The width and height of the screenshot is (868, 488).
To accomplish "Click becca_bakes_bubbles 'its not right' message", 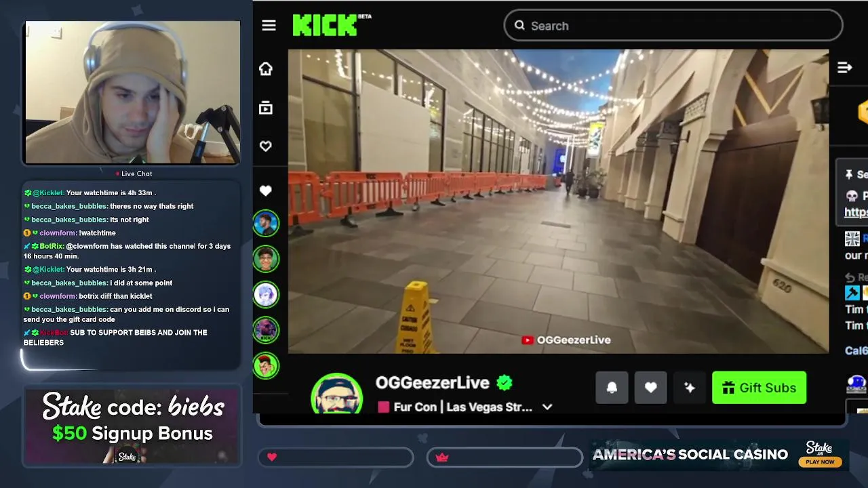I will [x=130, y=220].
